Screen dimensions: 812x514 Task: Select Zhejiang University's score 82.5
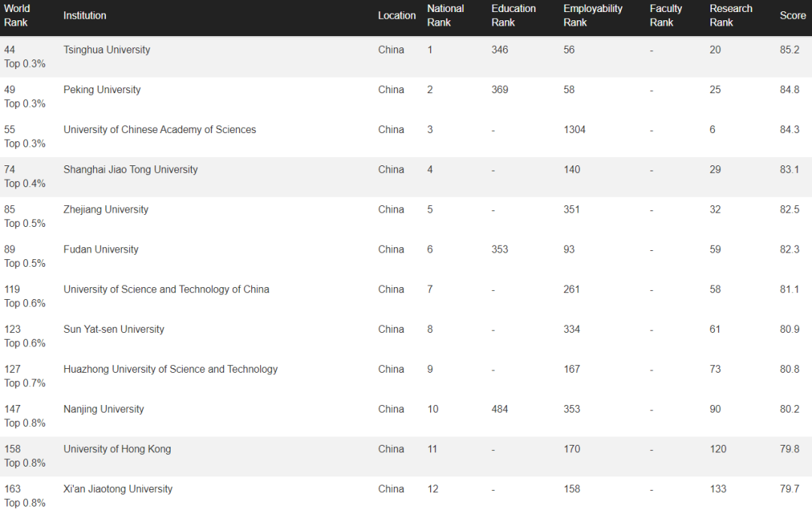click(789, 209)
